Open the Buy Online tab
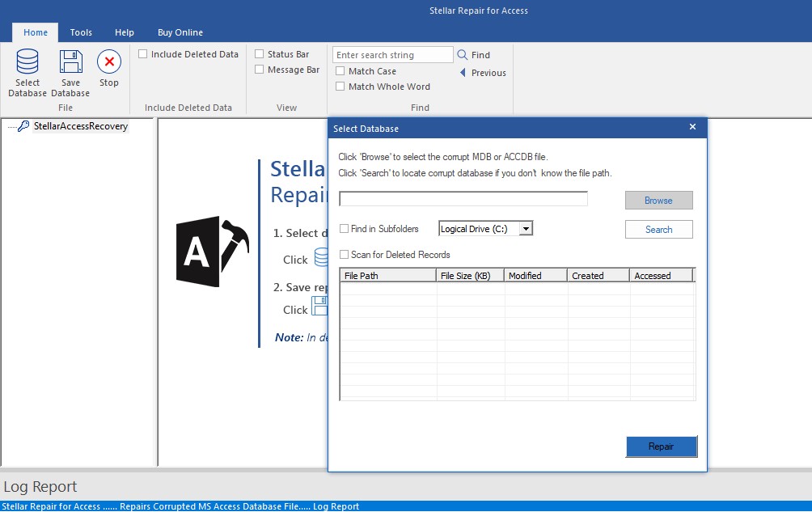 [180, 32]
